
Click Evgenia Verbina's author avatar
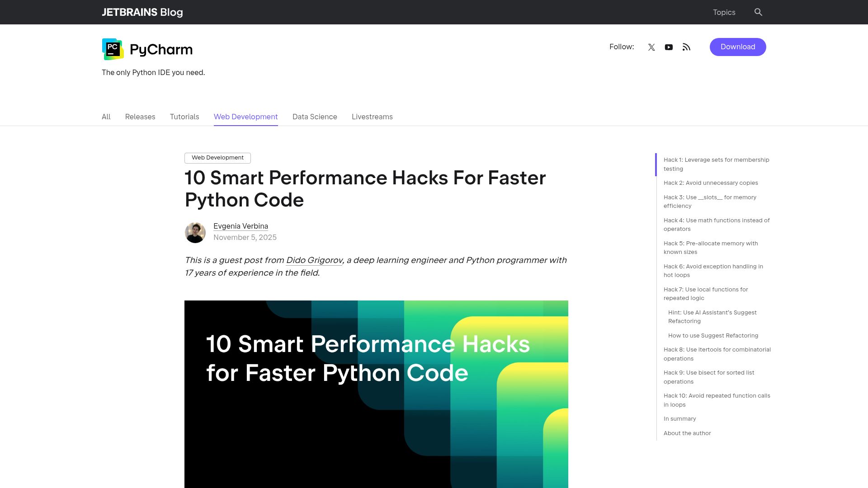pyautogui.click(x=195, y=232)
